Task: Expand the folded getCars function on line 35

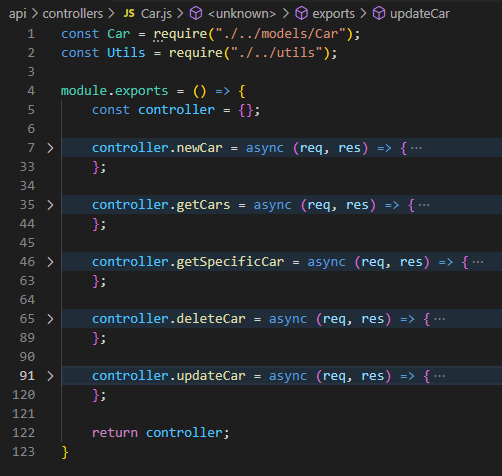Action: [50, 205]
